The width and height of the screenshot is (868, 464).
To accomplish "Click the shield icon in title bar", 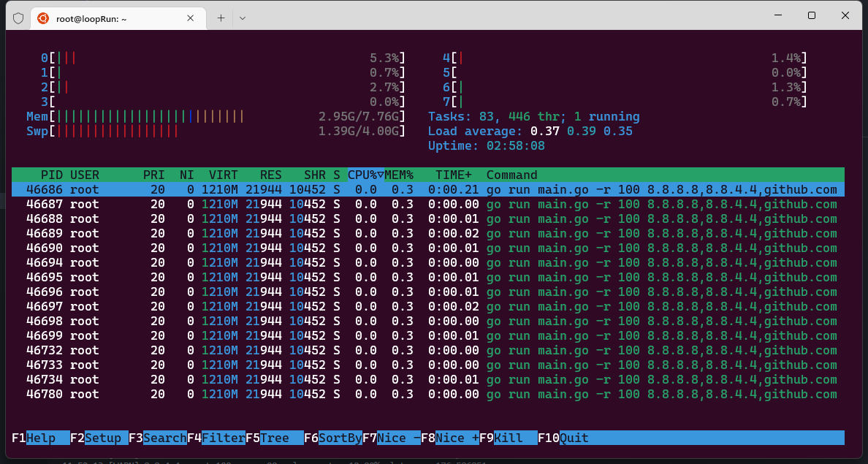I will coord(18,18).
